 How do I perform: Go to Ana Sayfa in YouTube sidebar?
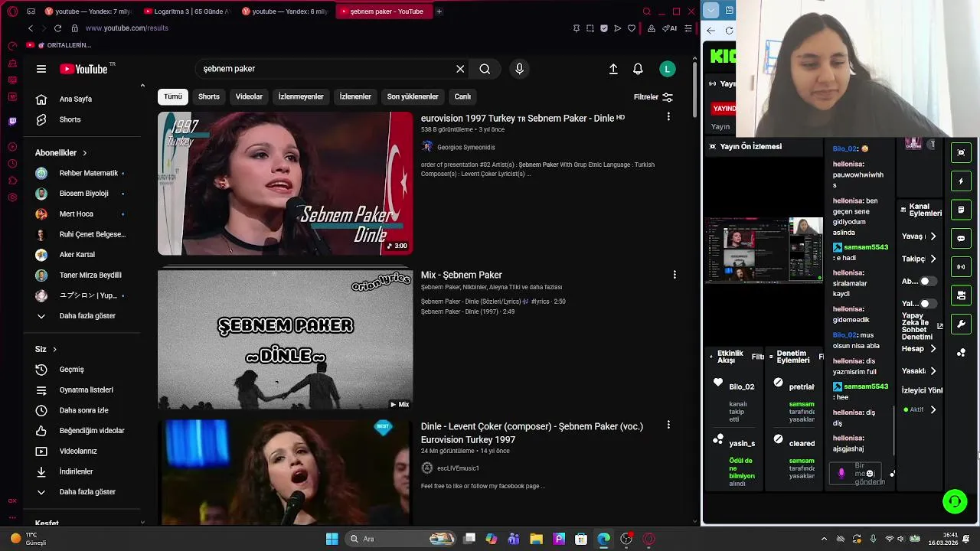pos(77,99)
